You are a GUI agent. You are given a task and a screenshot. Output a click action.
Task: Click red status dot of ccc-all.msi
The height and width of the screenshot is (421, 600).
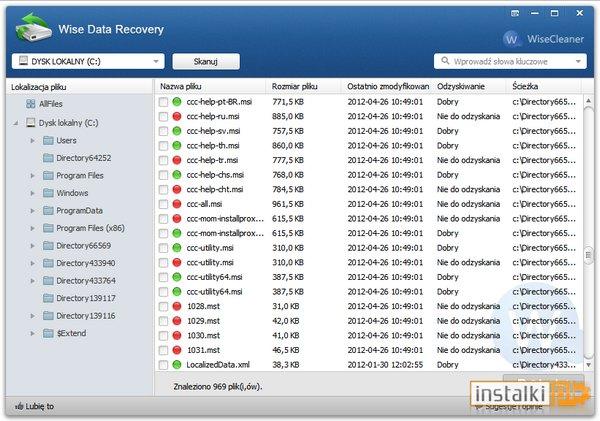click(176, 204)
